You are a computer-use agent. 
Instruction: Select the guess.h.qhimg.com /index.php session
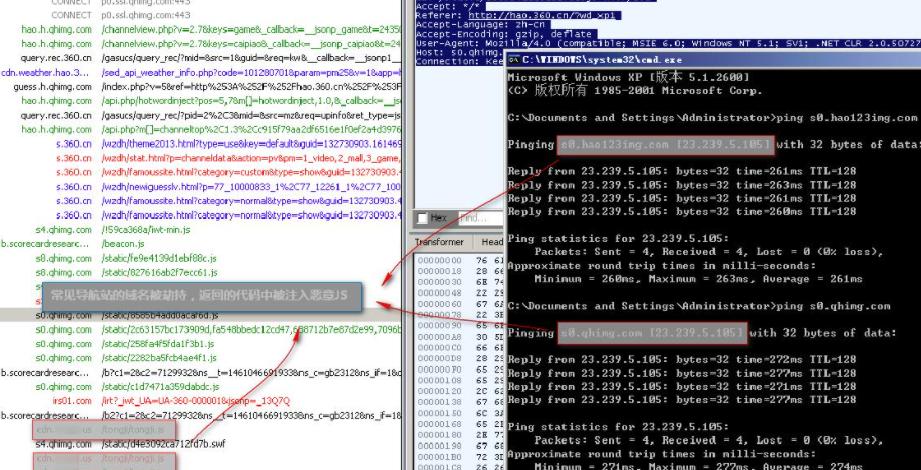[201, 86]
